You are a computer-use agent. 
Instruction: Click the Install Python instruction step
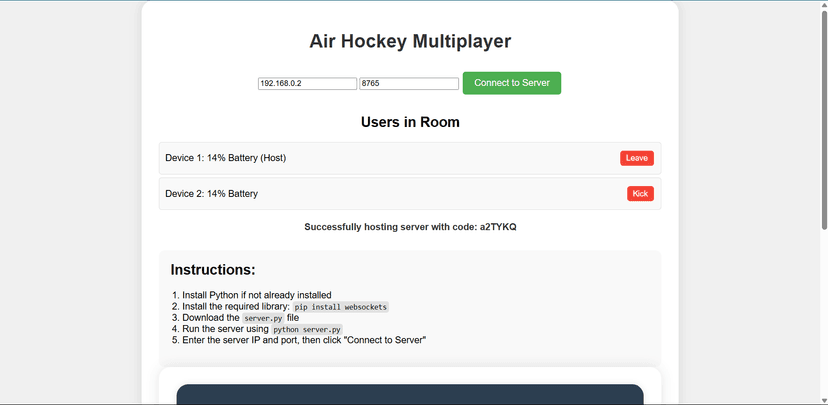(x=256, y=295)
